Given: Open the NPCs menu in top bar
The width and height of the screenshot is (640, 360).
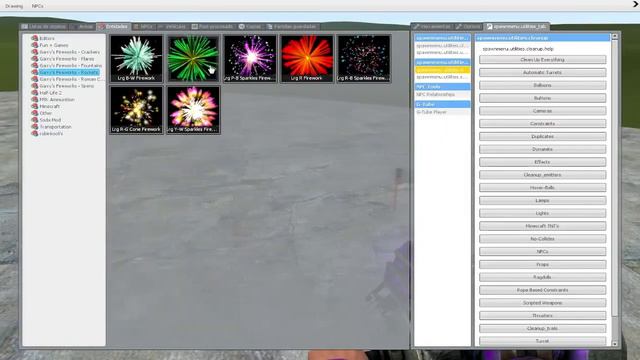Looking at the screenshot, I should coord(38,6).
